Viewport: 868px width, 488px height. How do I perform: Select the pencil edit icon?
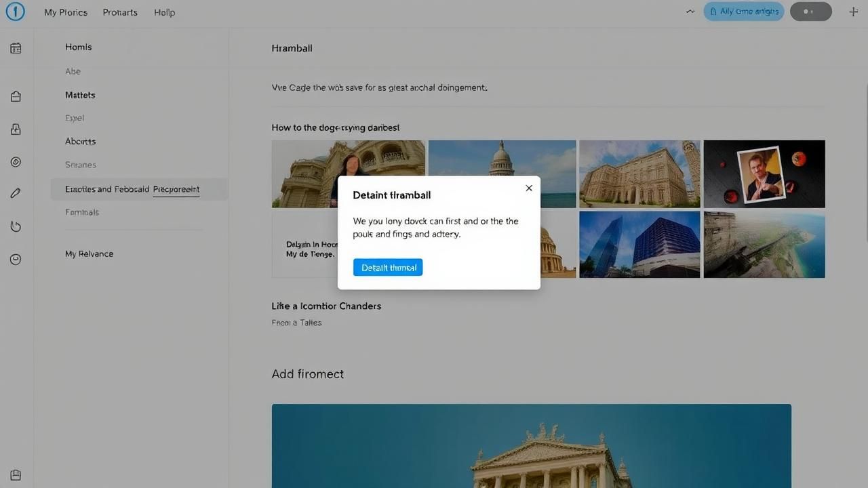coord(16,193)
